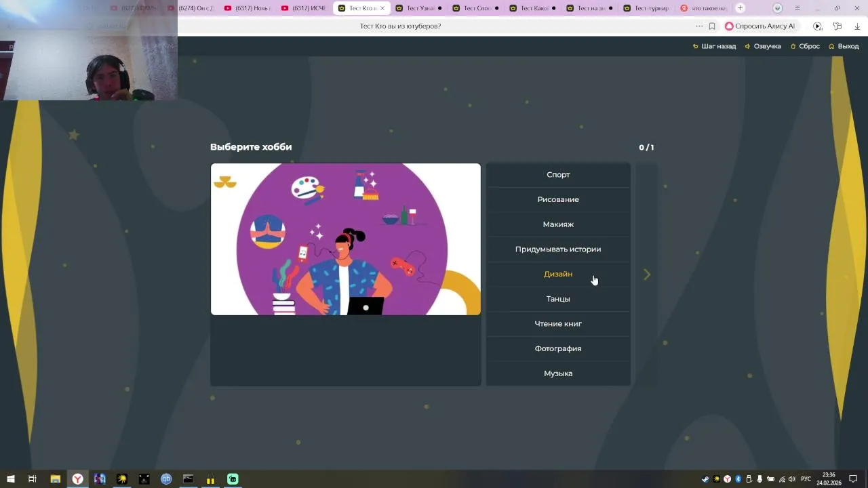The width and height of the screenshot is (868, 488).
Task: Select 'Музыка' hobby option
Action: click(558, 373)
